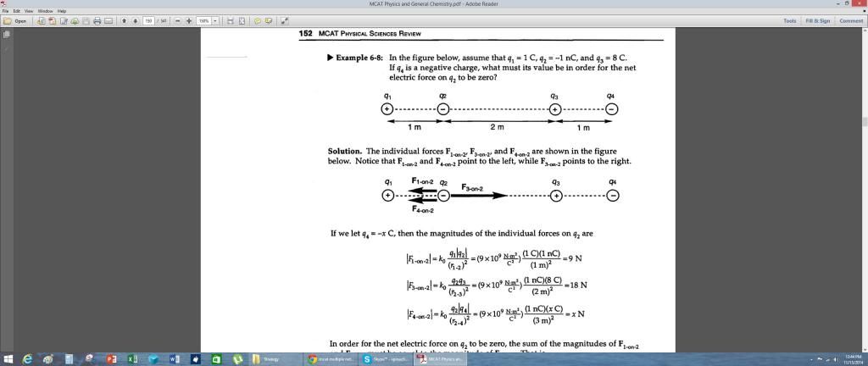Open the Tools pane

tap(789, 20)
